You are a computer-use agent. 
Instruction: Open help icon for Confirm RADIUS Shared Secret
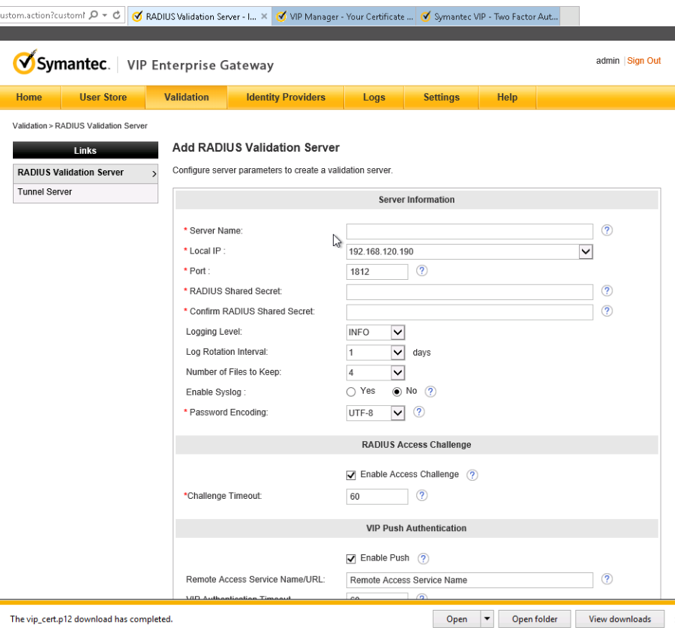pos(607,311)
